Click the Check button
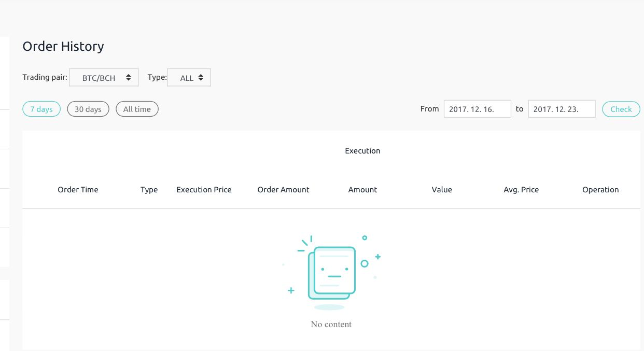The image size is (644, 351). (x=621, y=109)
